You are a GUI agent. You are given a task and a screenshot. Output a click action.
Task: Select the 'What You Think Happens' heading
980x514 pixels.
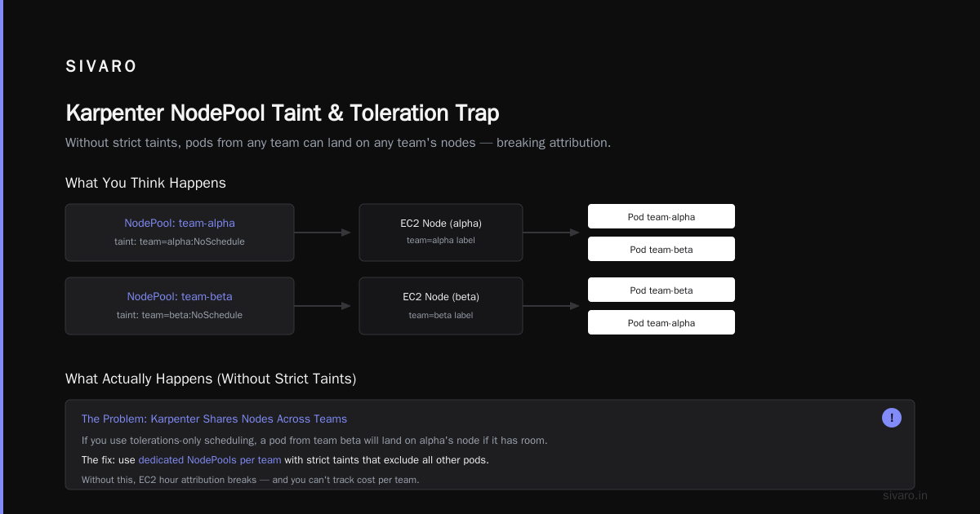click(145, 183)
